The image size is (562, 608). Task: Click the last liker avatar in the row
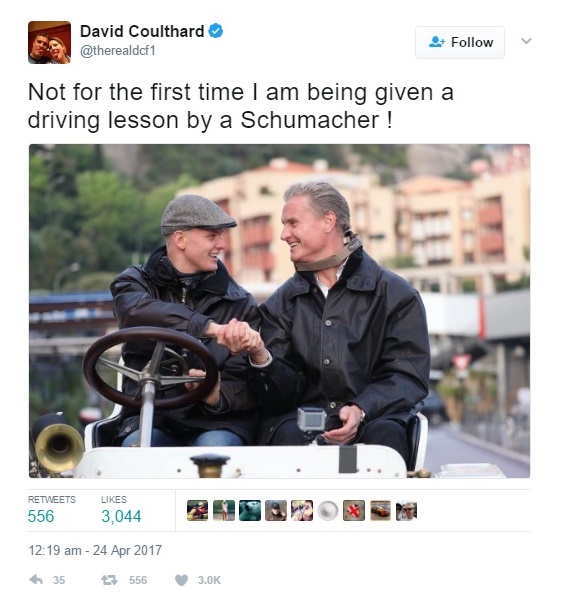pyautogui.click(x=406, y=510)
